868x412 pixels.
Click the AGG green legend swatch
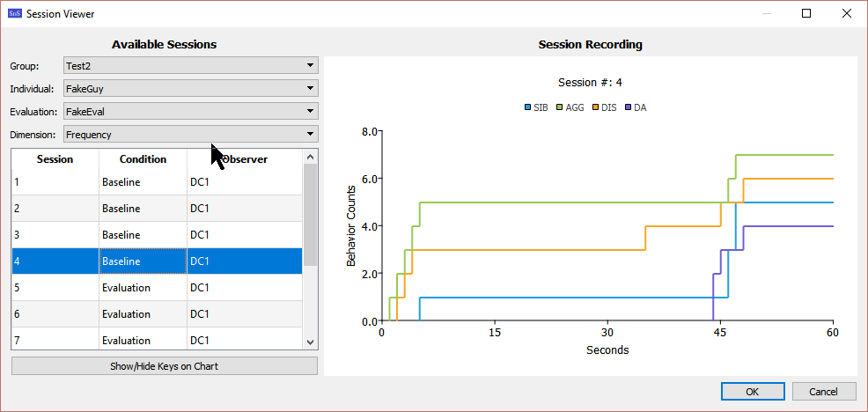[560, 107]
